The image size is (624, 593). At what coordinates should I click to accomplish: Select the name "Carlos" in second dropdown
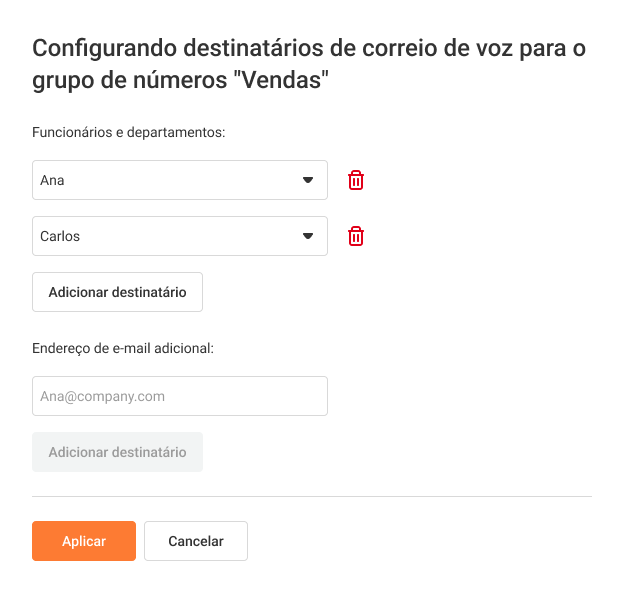click(60, 237)
